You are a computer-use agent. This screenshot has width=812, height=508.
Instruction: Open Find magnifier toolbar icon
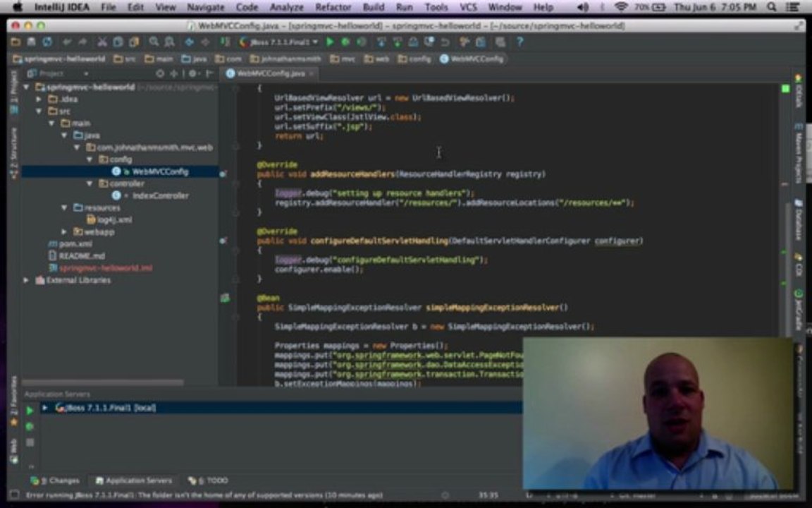coord(154,42)
